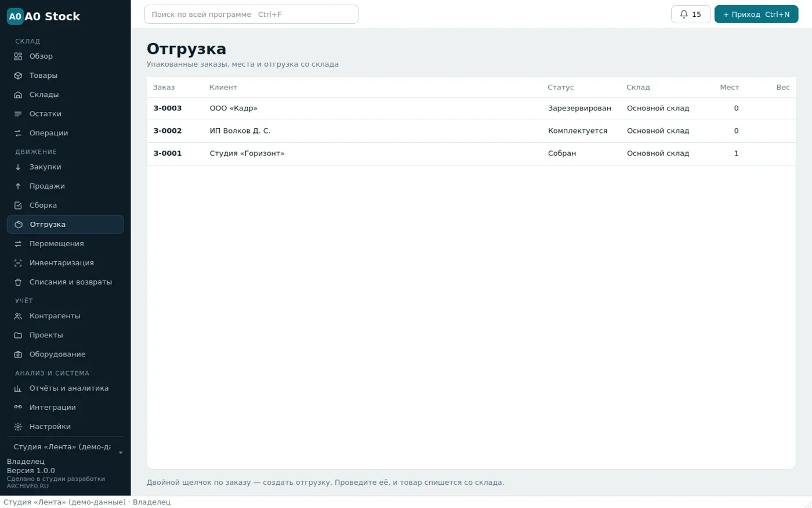Select order З-0002 row number

pyautogui.click(x=168, y=131)
